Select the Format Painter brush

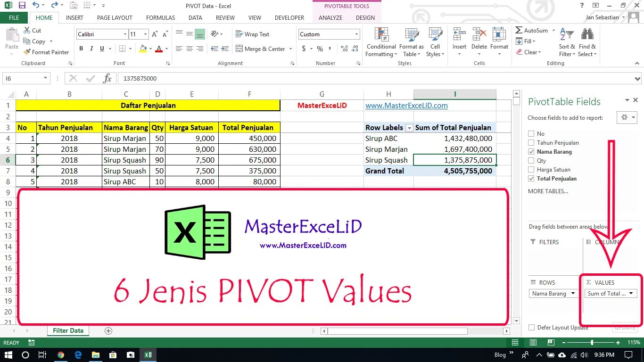[x=27, y=52]
